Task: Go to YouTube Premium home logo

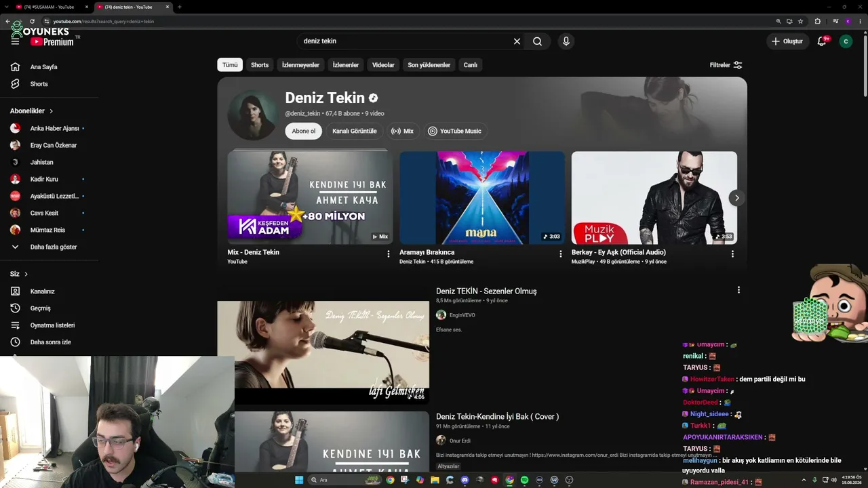Action: 52,41
